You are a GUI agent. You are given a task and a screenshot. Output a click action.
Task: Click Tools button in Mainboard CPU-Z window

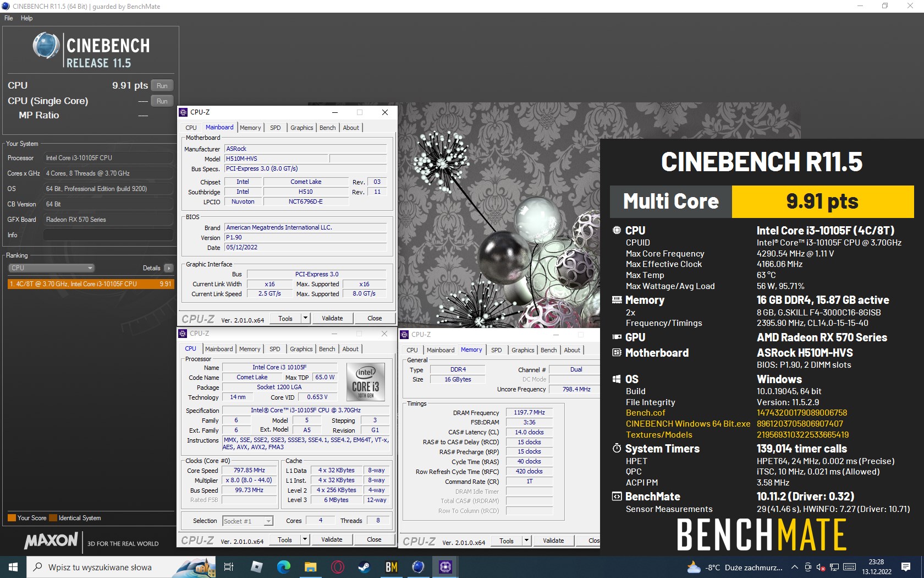(x=285, y=318)
